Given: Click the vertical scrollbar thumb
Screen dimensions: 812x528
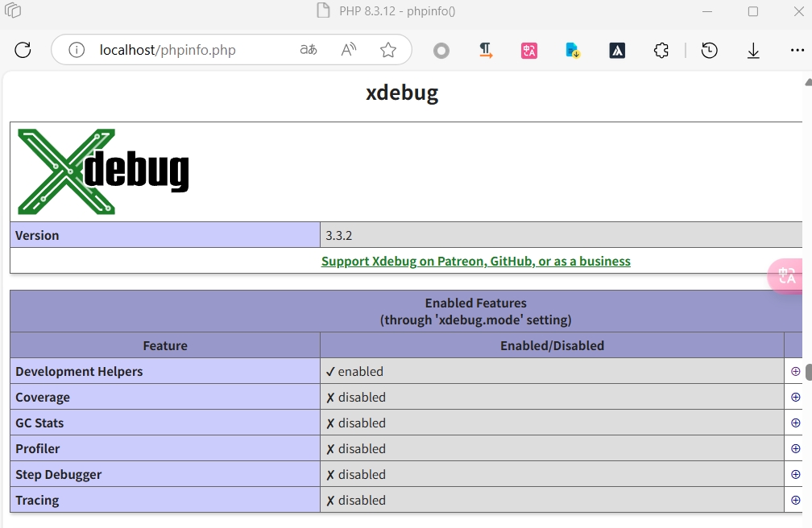Looking at the screenshot, I should point(809,372).
